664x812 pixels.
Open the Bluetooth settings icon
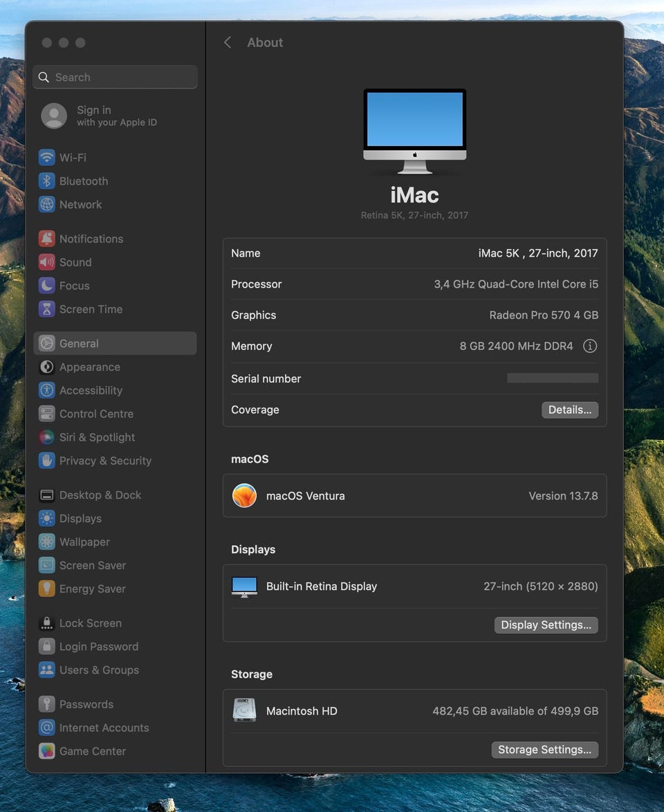[x=46, y=181]
